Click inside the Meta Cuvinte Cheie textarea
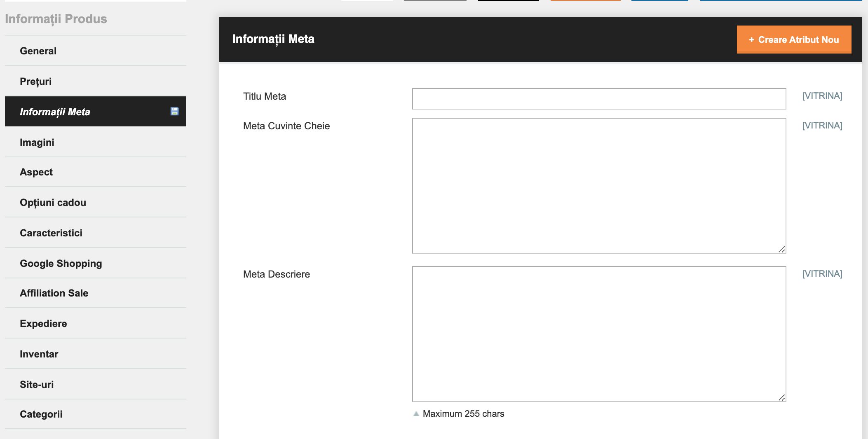The image size is (868, 439). [599, 186]
